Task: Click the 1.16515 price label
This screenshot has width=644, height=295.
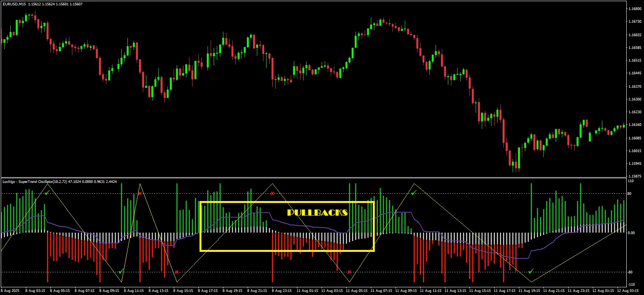Action: (635, 60)
